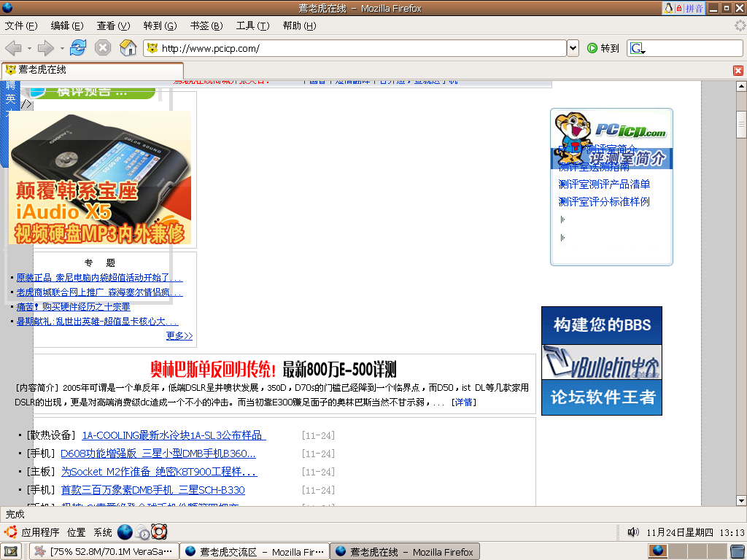Close the tab with the red X

pyautogui.click(x=738, y=71)
